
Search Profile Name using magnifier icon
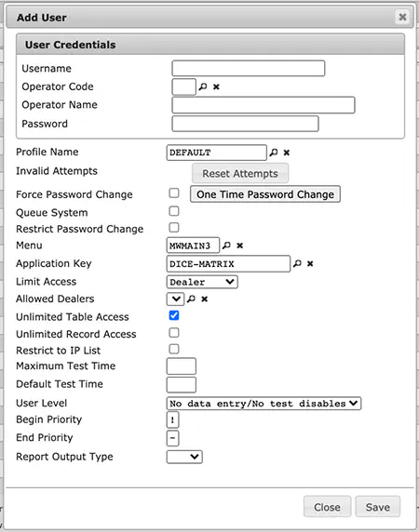(274, 153)
